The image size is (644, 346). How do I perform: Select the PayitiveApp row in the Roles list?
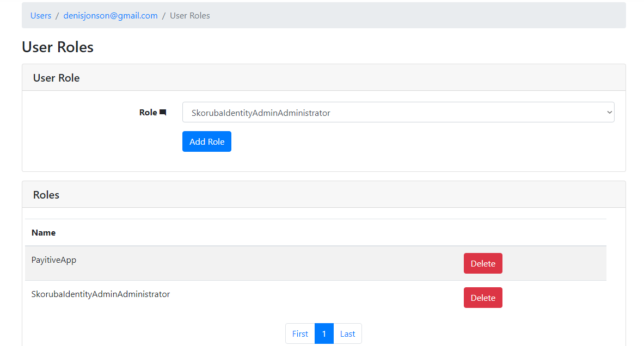point(54,259)
